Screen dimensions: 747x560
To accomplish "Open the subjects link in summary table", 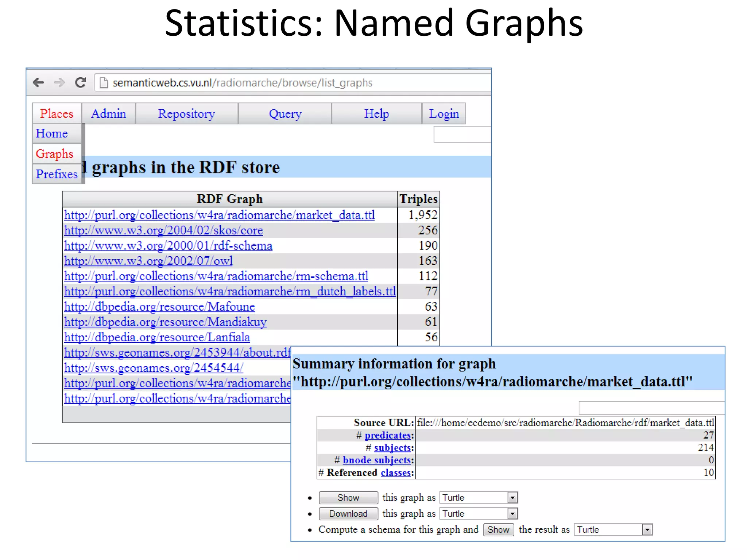I will pyautogui.click(x=392, y=448).
